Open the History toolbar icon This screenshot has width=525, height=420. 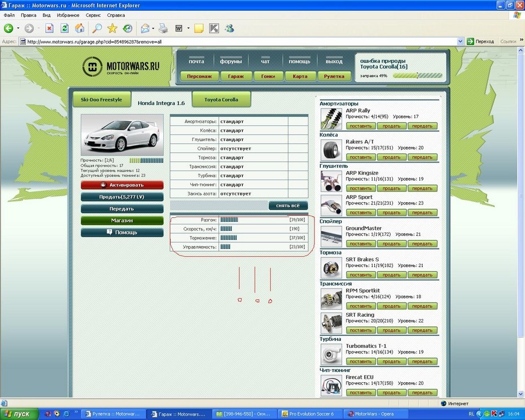(x=128, y=28)
